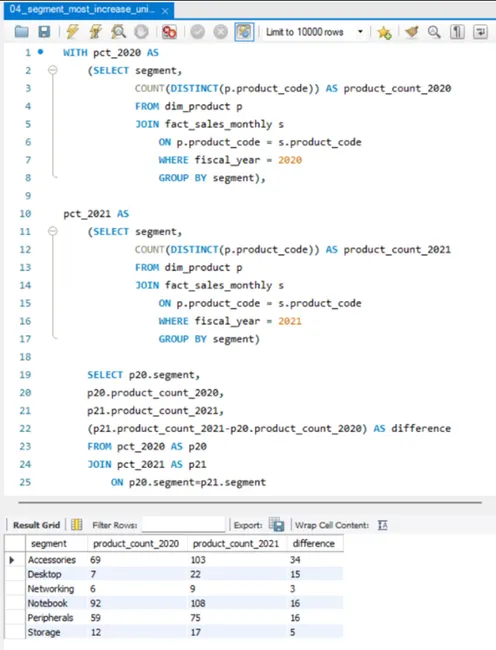Close the 04_segment_most_increase_uni tab

(x=165, y=11)
